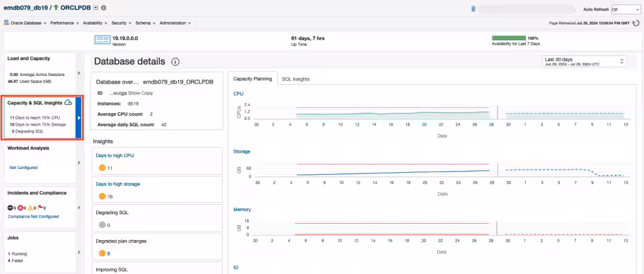Click the gray info icon next to ORCLPDB

[103, 8]
